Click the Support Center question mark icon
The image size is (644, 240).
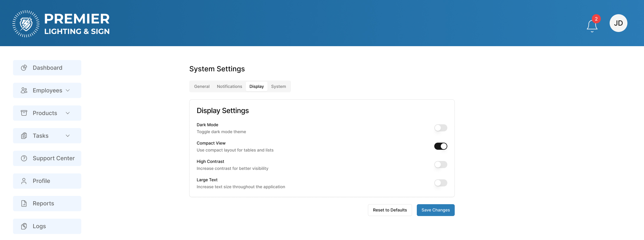[x=24, y=158]
